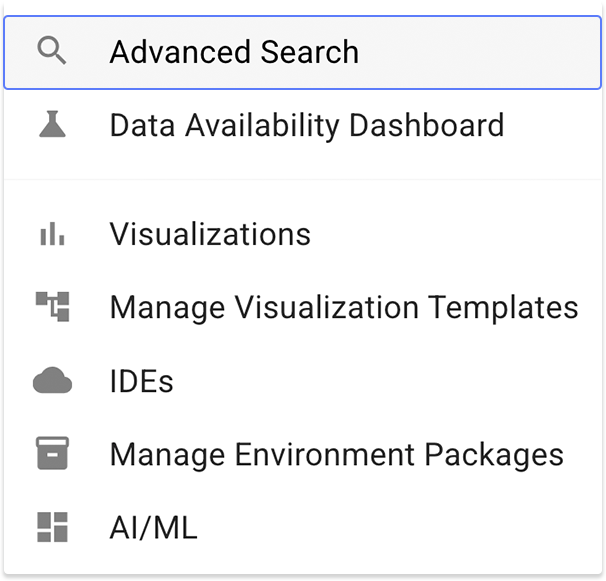The width and height of the screenshot is (606, 581).
Task: Click the "Manage Environment Packages" text label
Action: [x=336, y=454]
